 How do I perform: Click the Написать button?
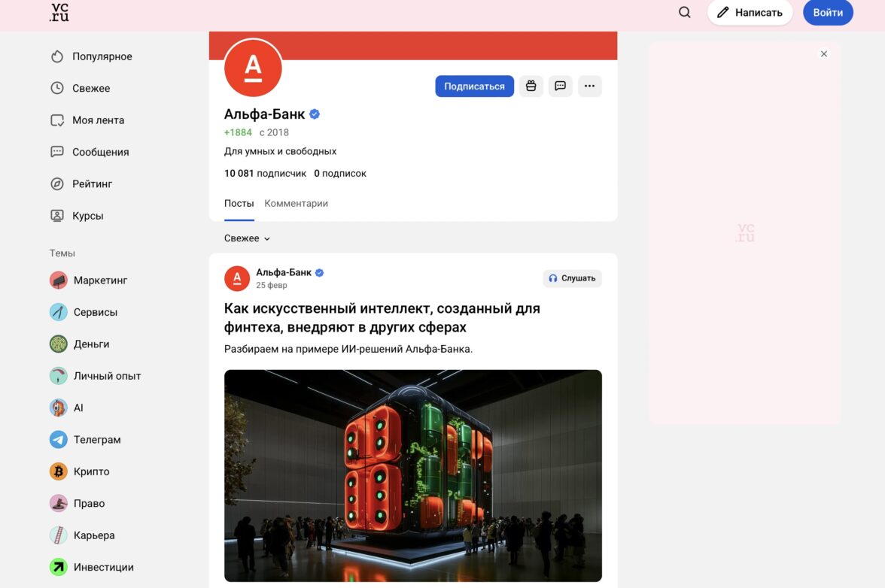750,12
